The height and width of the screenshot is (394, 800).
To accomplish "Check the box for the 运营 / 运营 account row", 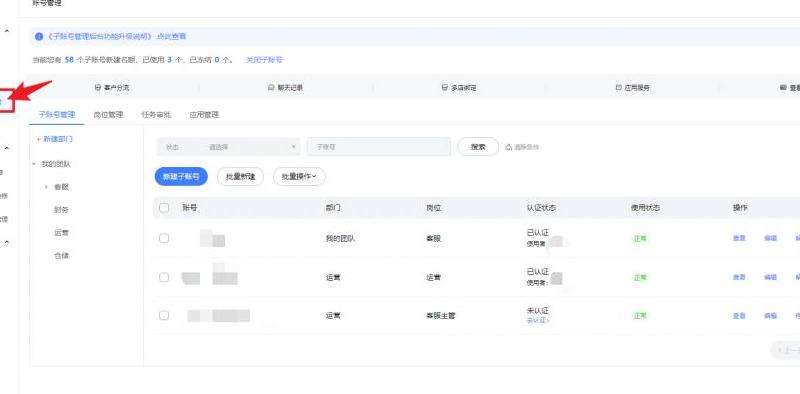I will click(164, 277).
